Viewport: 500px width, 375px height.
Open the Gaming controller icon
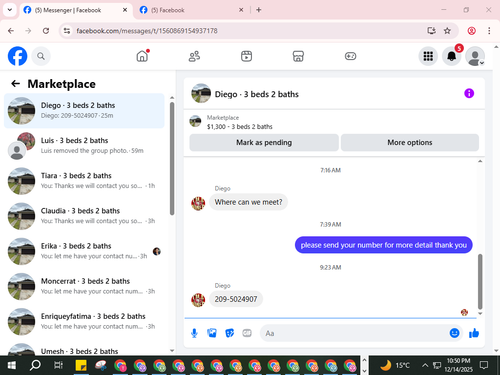point(350,56)
